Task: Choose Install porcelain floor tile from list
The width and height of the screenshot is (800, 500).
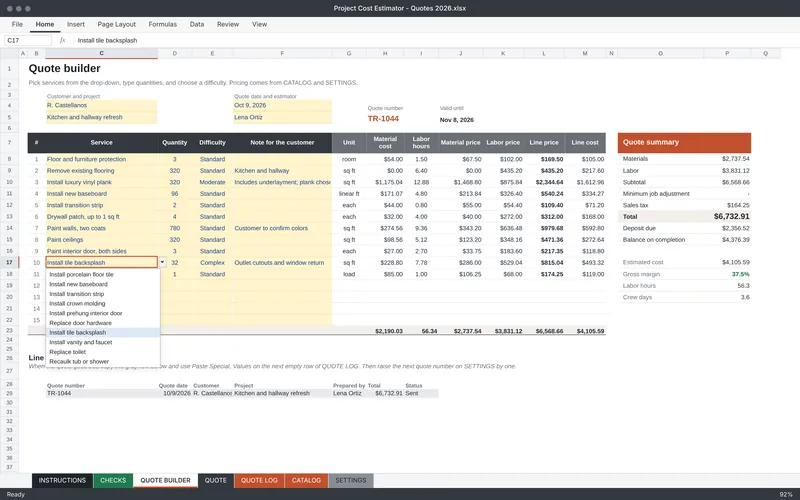Action: pyautogui.click(x=103, y=274)
